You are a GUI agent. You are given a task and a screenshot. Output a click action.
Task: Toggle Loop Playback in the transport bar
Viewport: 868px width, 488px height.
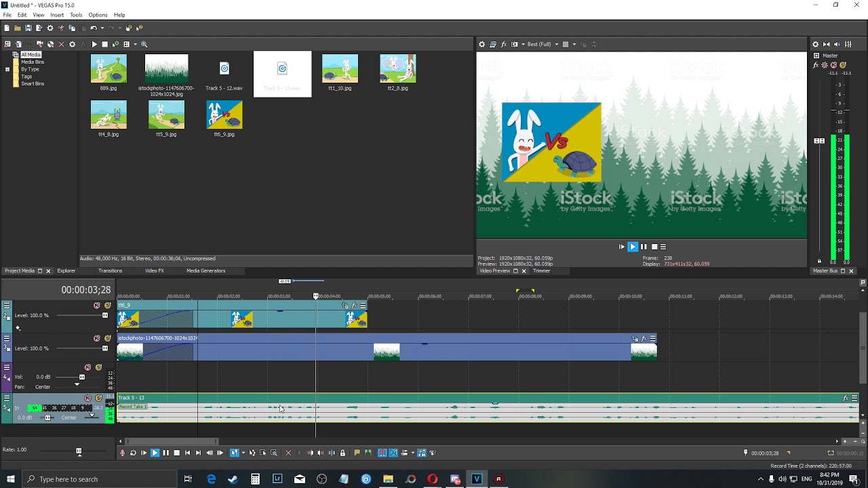(x=133, y=453)
